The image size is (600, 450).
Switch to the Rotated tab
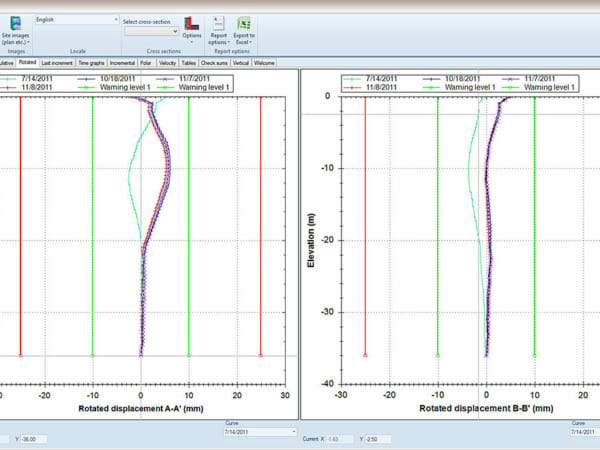pos(27,62)
